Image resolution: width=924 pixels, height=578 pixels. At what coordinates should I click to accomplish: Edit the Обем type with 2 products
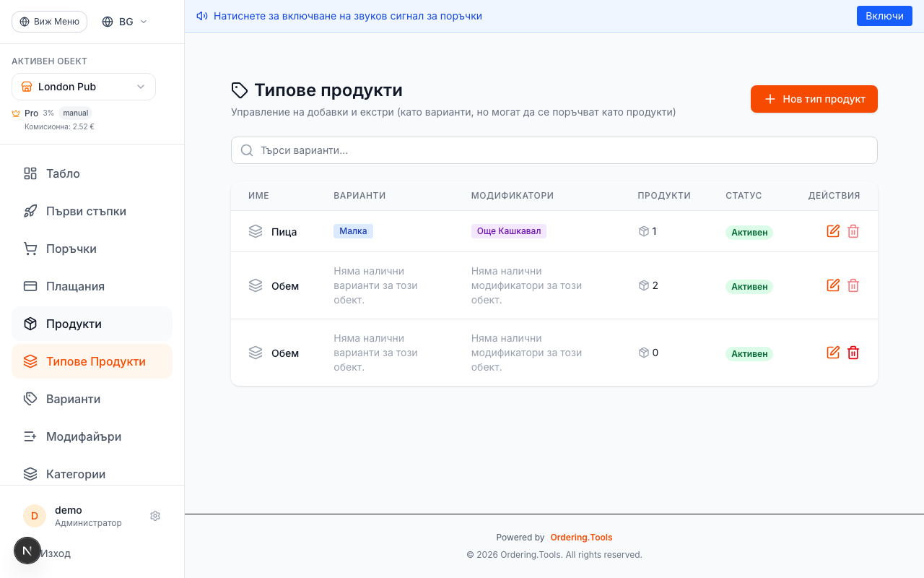click(x=833, y=285)
